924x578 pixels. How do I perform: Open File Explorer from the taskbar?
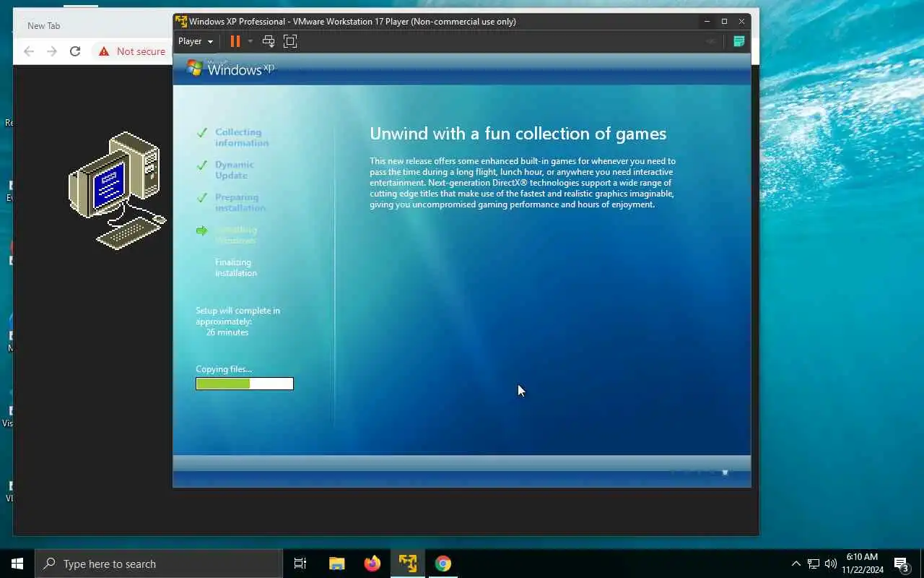336,564
